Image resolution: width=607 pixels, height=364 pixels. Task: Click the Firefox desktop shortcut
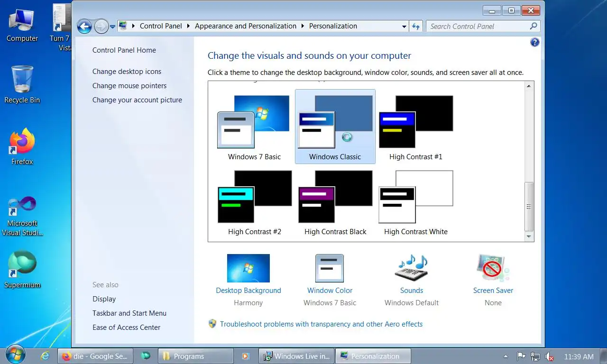coord(22,147)
